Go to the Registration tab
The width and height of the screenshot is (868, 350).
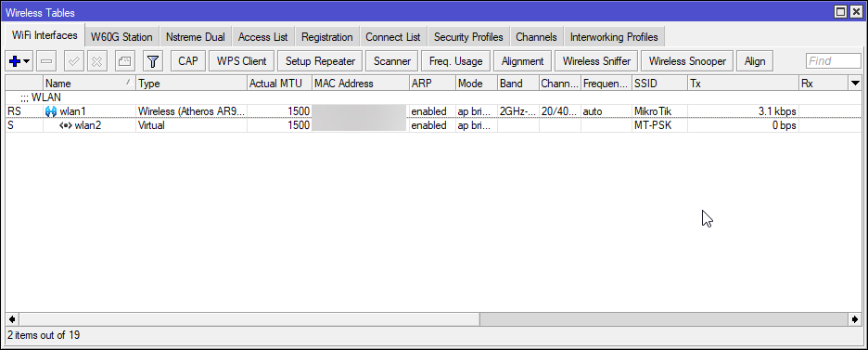327,37
